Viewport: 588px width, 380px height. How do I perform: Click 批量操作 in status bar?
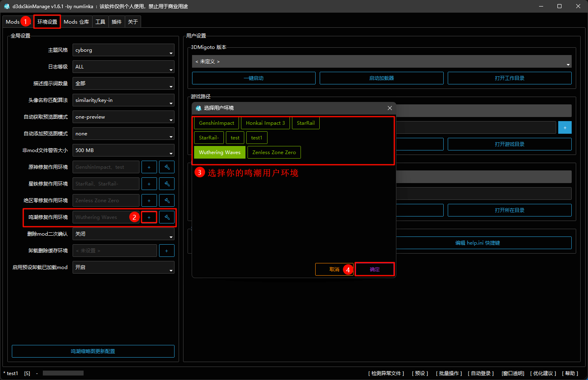coord(449,373)
